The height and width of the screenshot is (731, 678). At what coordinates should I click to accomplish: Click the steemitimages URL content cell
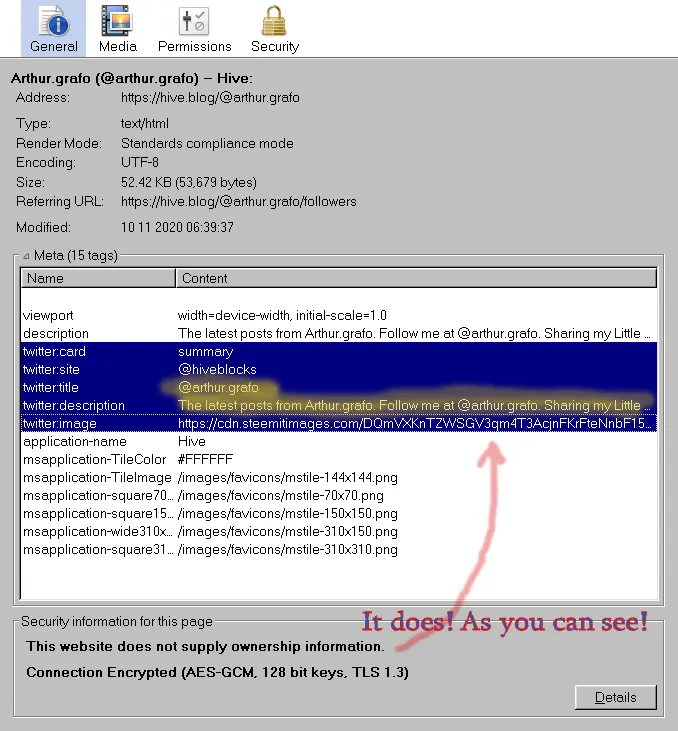pyautogui.click(x=415, y=423)
